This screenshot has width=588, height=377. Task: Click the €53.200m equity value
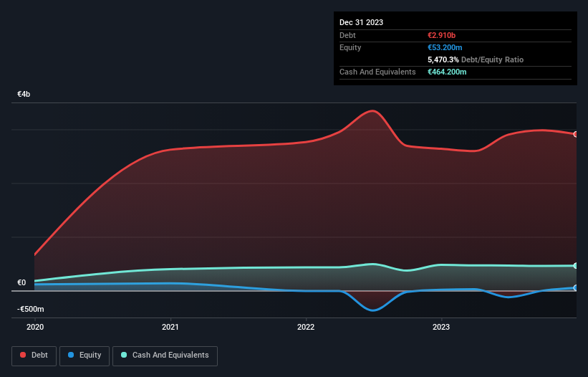pos(445,47)
